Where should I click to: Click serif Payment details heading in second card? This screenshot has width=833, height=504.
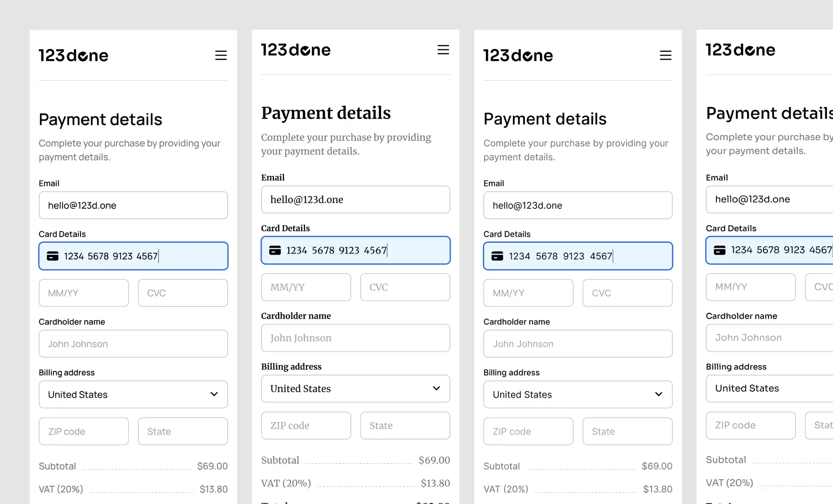click(x=326, y=113)
